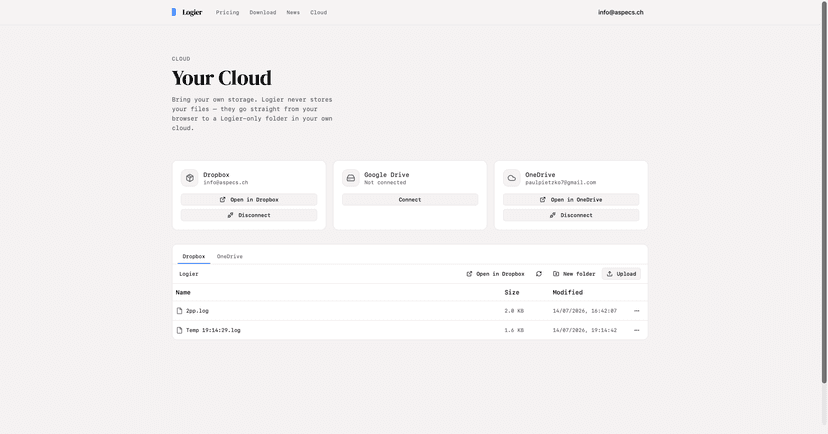
Task: Create a New folder
Action: coord(574,273)
